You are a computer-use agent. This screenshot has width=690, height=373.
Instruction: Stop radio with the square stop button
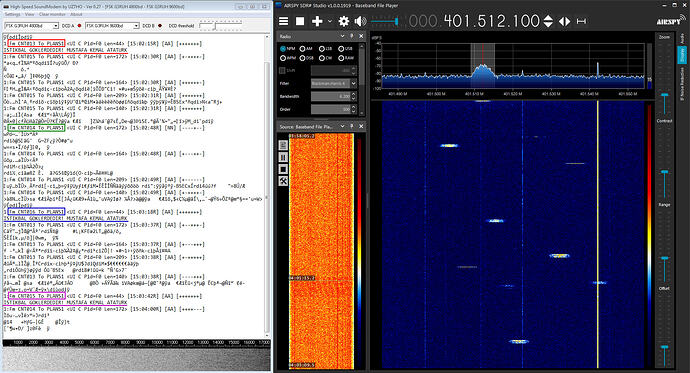300,21
